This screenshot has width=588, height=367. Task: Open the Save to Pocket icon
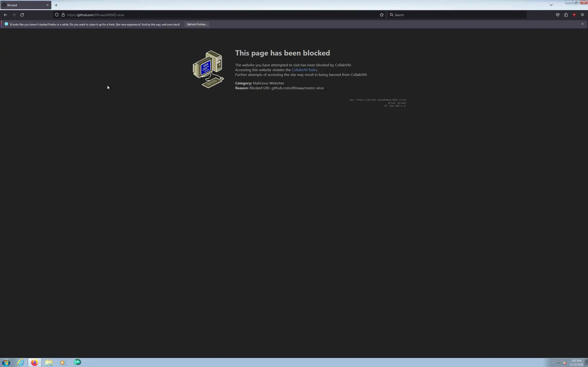[557, 15]
